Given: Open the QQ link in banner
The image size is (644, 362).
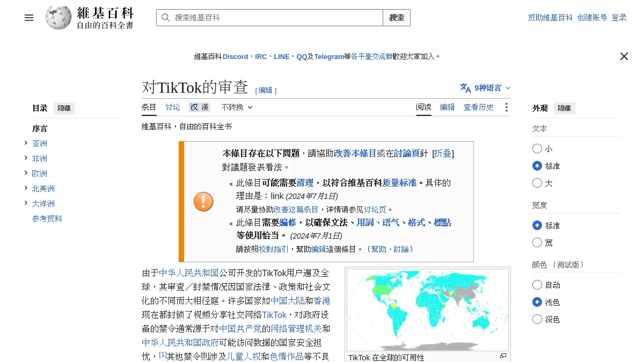Looking at the screenshot, I should point(302,56).
